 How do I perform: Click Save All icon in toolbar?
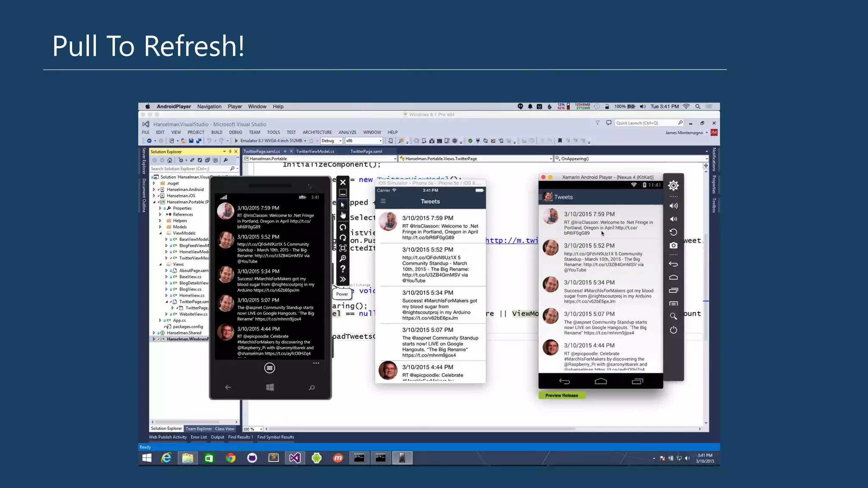198,141
